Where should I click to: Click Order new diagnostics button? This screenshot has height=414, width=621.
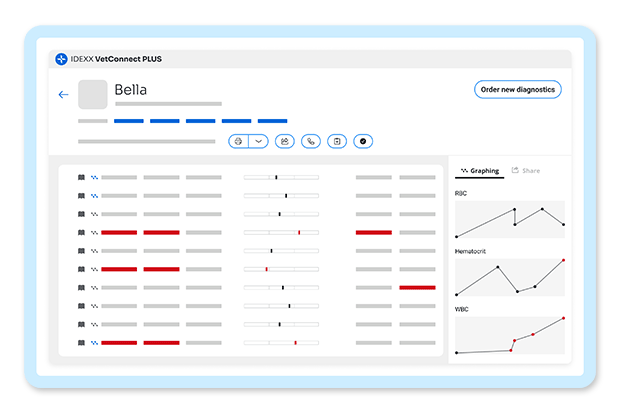click(518, 90)
